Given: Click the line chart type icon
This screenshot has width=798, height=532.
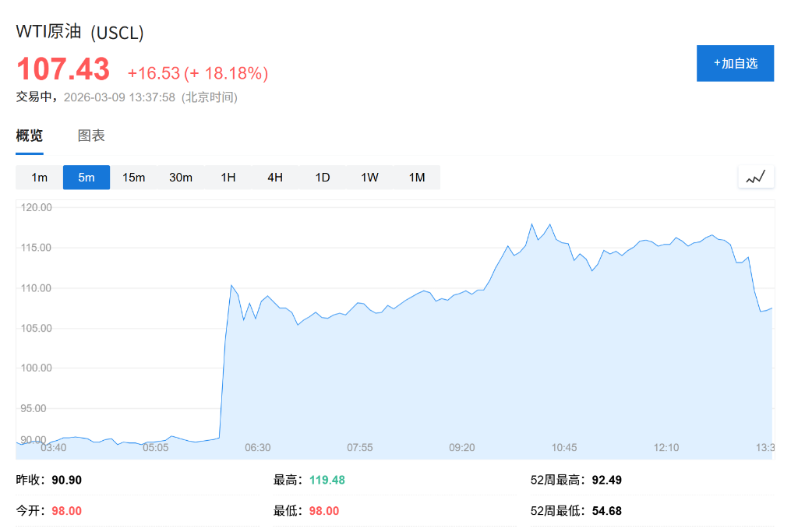Looking at the screenshot, I should click(756, 178).
